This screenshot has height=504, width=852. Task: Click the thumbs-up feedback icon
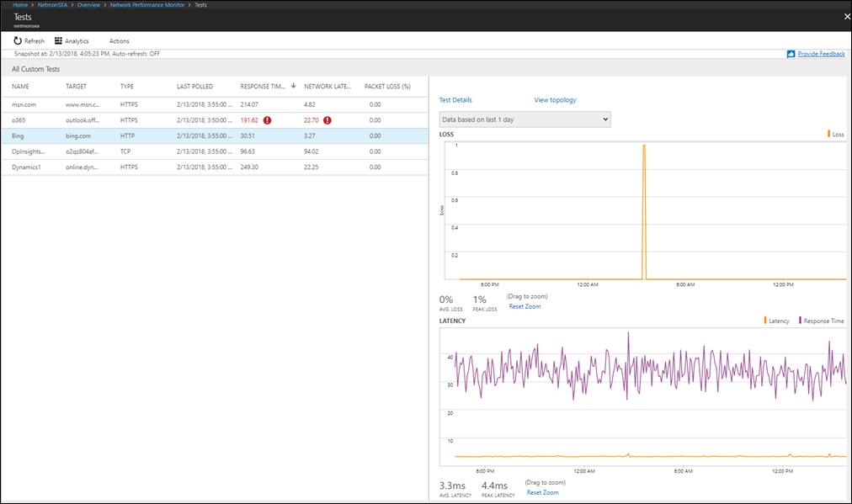coord(791,54)
